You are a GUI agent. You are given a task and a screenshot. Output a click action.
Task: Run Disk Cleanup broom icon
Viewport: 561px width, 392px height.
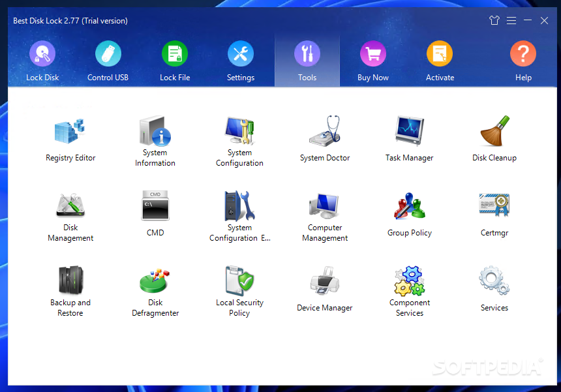coord(494,140)
